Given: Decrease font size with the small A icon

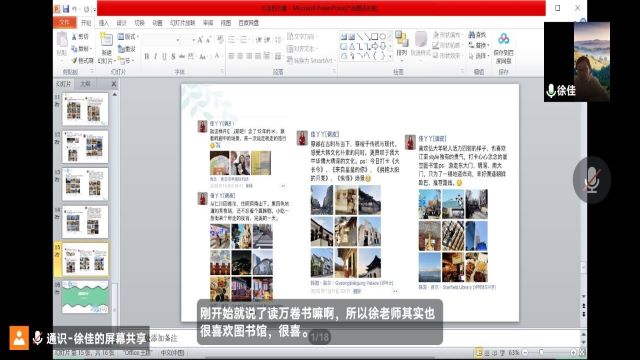Looking at the screenshot, I should [x=209, y=40].
